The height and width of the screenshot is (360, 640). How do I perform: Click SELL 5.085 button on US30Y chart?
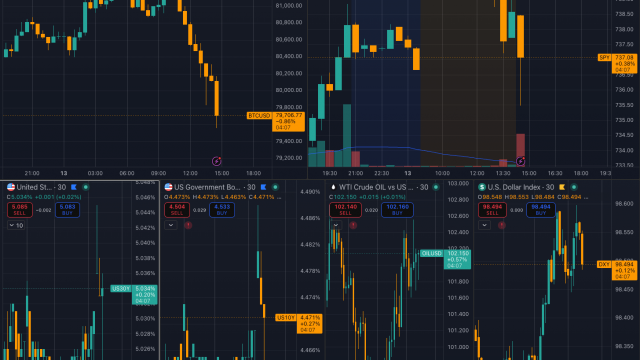click(x=20, y=210)
